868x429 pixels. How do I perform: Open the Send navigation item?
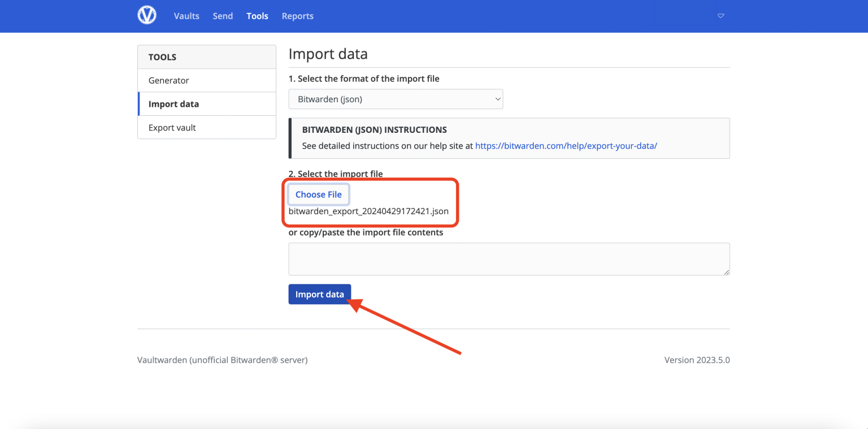[223, 16]
